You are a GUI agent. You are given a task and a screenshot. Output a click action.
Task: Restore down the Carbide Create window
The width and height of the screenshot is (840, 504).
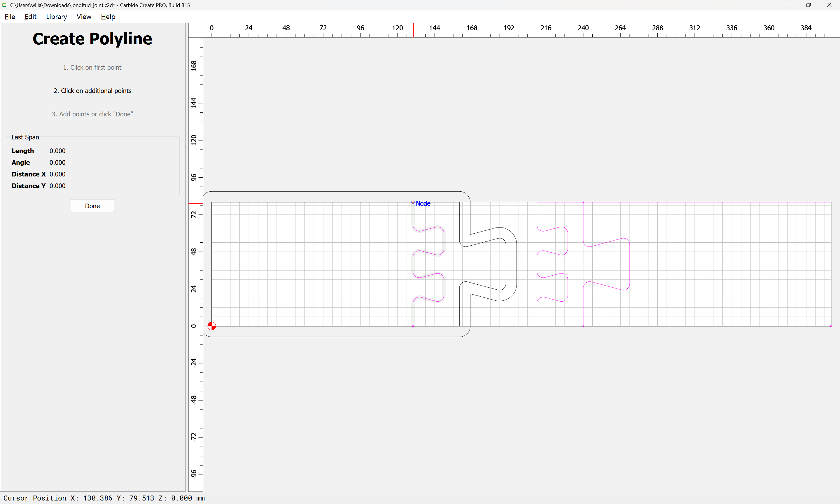tap(808, 5)
